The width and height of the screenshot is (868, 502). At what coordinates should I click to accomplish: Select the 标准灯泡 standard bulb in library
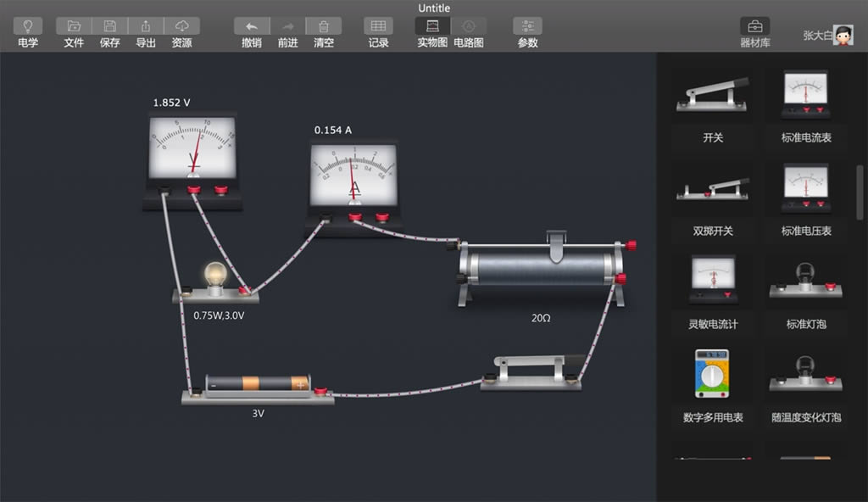pyautogui.click(x=806, y=281)
